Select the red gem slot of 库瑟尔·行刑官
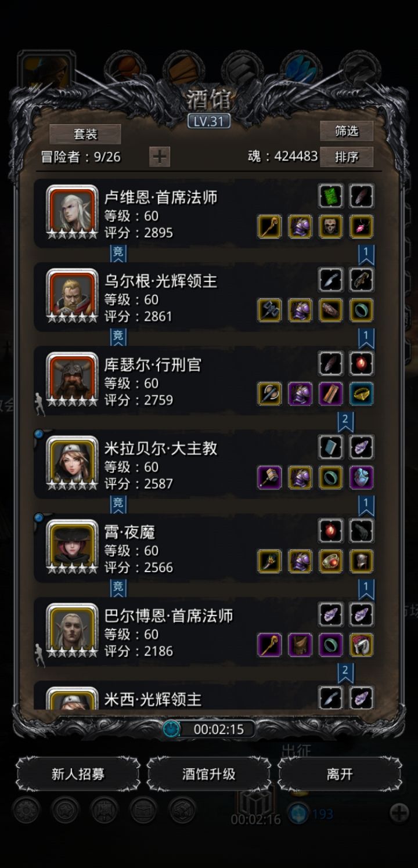 pos(362,363)
